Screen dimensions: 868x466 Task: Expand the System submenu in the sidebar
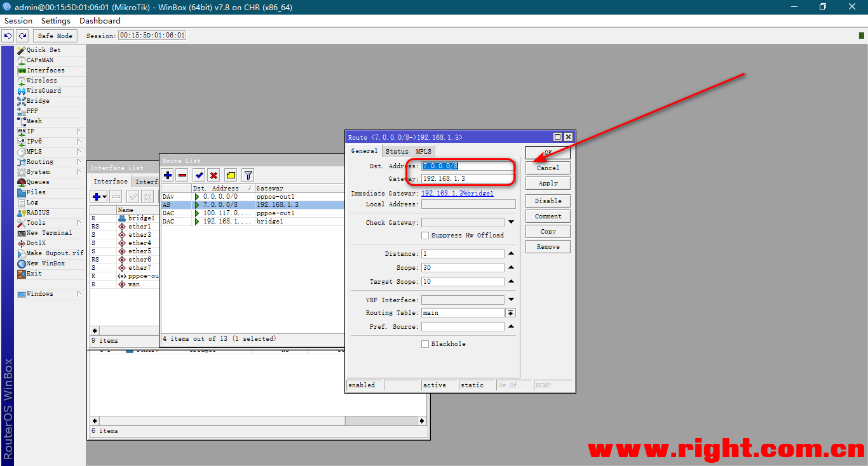point(79,172)
